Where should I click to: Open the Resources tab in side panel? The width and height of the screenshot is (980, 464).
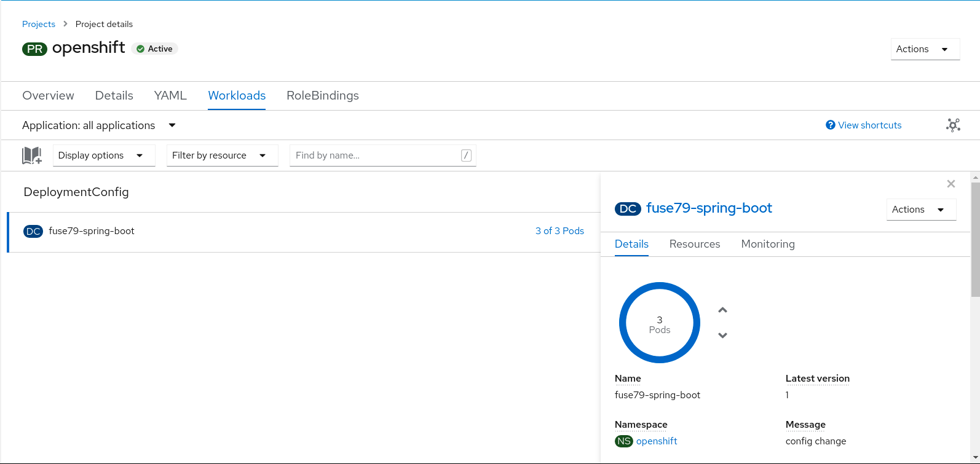click(695, 244)
